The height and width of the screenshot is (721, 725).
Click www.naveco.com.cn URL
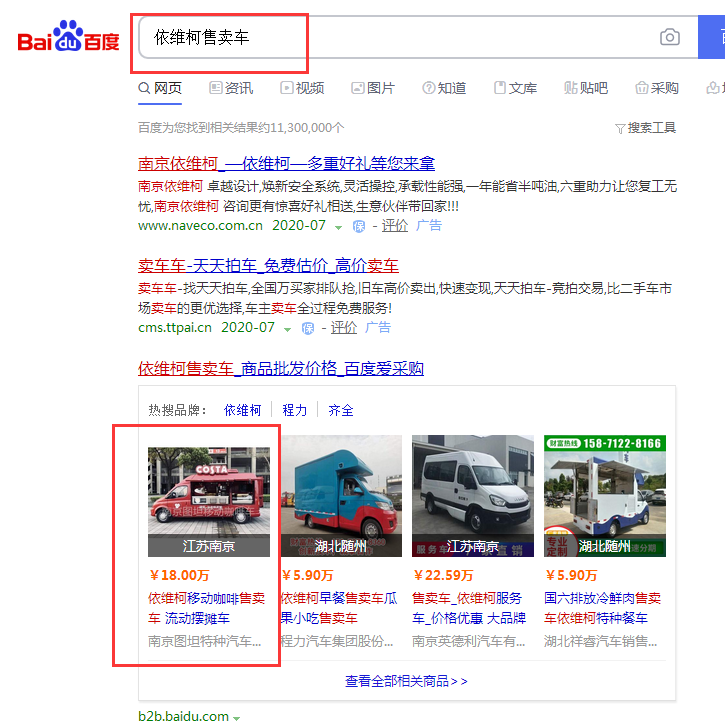click(200, 226)
